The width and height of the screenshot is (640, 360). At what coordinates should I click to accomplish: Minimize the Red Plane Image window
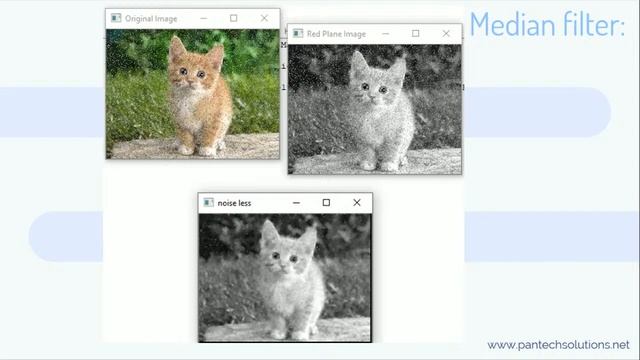coord(386,33)
